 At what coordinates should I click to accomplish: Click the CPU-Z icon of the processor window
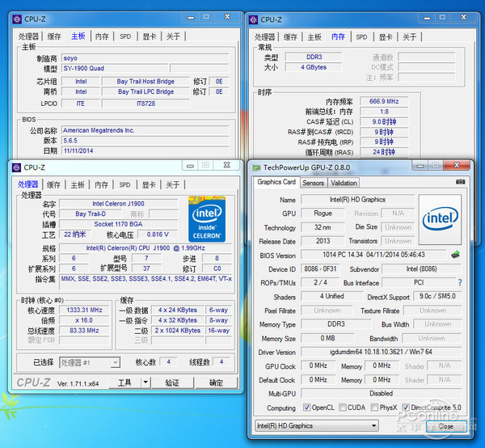16,167
